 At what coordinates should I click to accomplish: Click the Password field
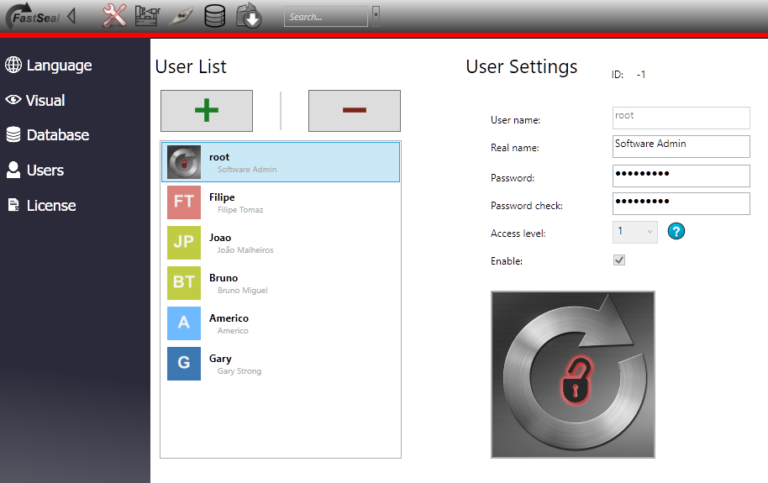pyautogui.click(x=681, y=176)
